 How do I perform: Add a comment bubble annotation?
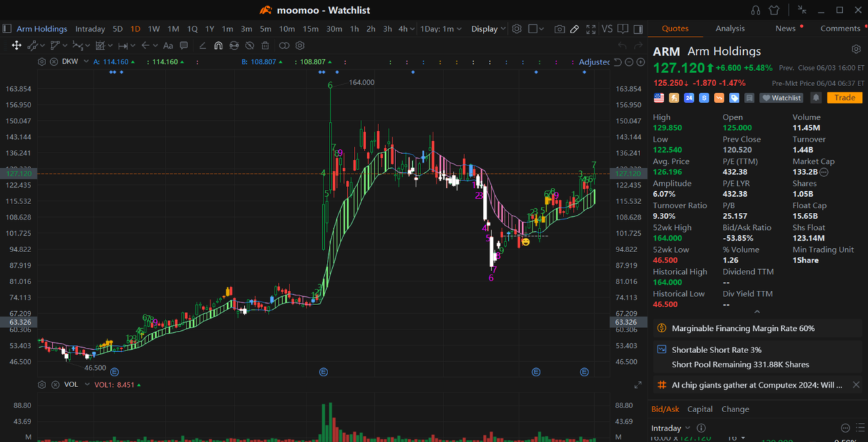pyautogui.click(x=184, y=45)
